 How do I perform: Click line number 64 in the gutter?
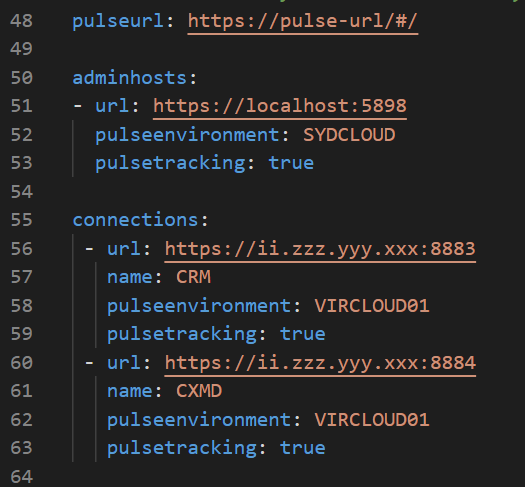[21, 477]
